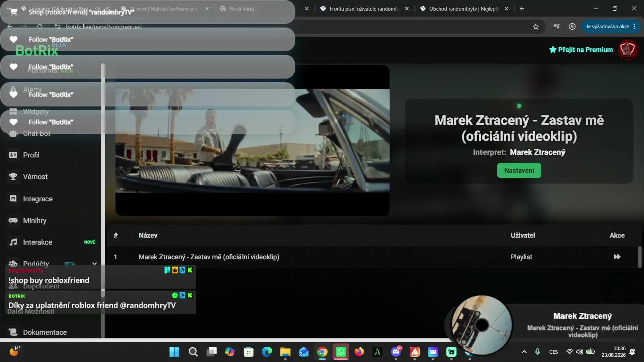
Task: Open the Chrome three-dot menu
Action: click(x=634, y=27)
